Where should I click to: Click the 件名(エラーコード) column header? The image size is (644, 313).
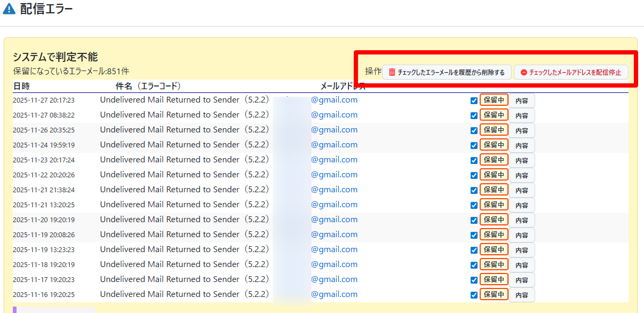[x=148, y=86]
